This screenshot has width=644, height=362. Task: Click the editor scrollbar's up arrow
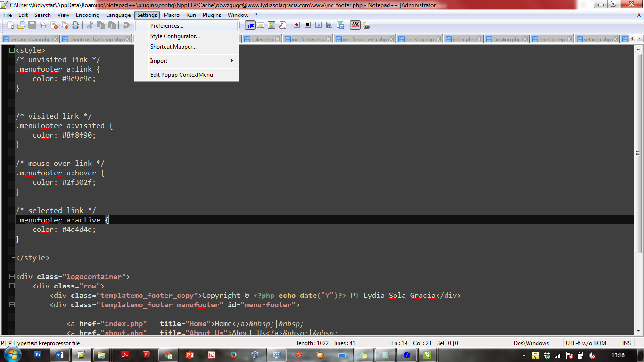click(638, 49)
